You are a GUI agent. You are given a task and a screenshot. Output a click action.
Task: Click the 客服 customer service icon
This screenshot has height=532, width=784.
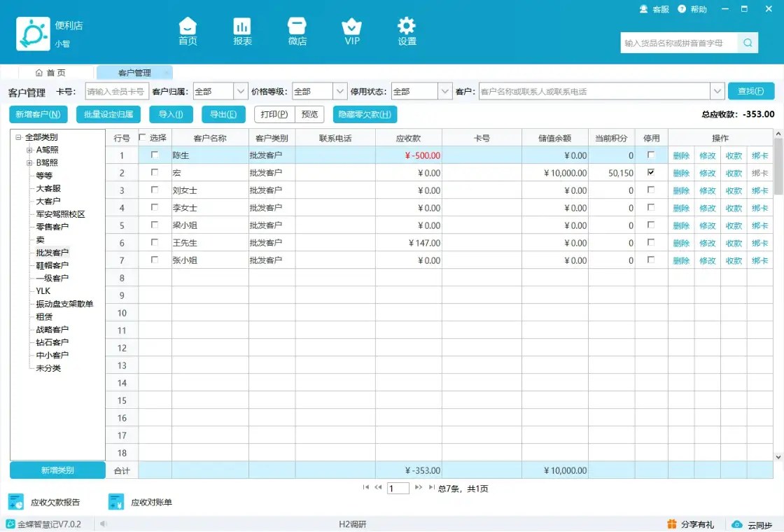pyautogui.click(x=643, y=9)
